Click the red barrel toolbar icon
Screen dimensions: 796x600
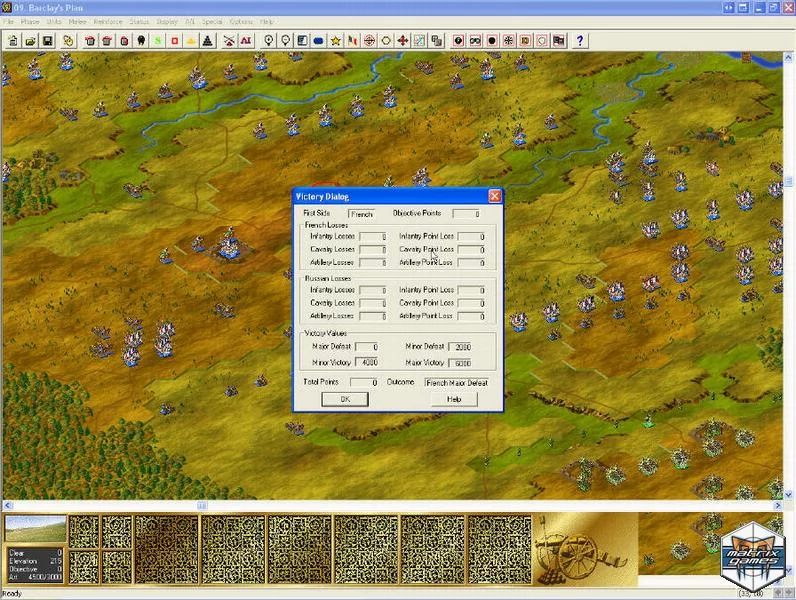[x=124, y=41]
